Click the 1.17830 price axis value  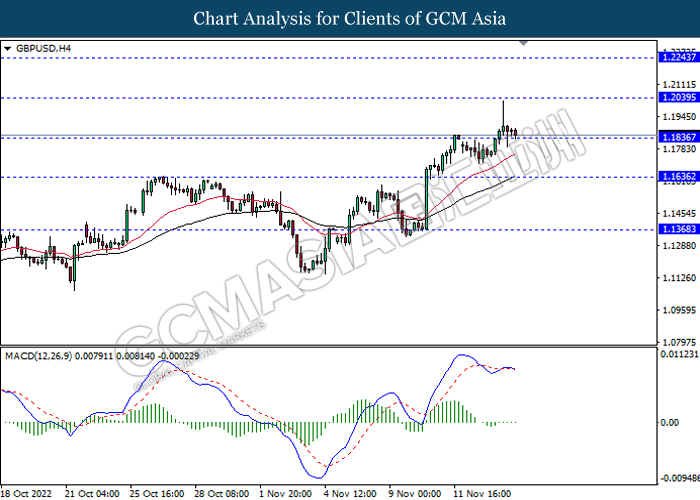[679, 149]
